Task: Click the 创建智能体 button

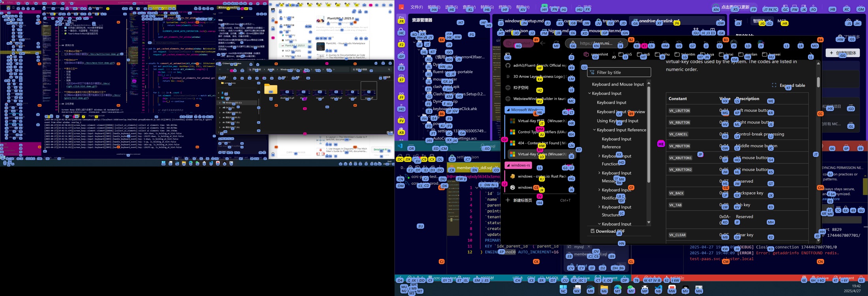Action: [x=843, y=53]
